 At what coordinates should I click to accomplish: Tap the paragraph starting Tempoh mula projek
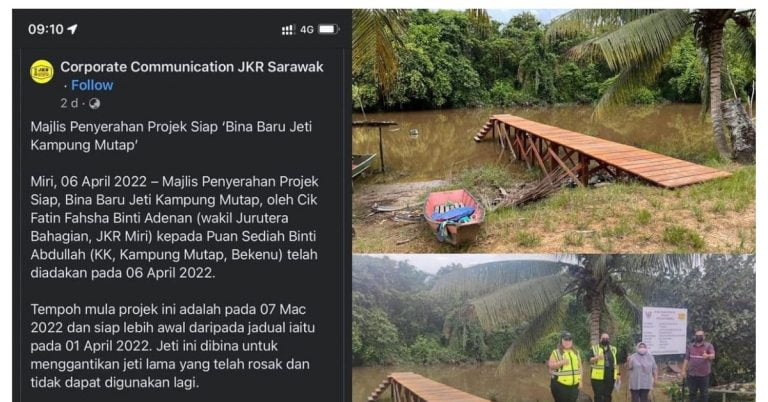(172, 346)
